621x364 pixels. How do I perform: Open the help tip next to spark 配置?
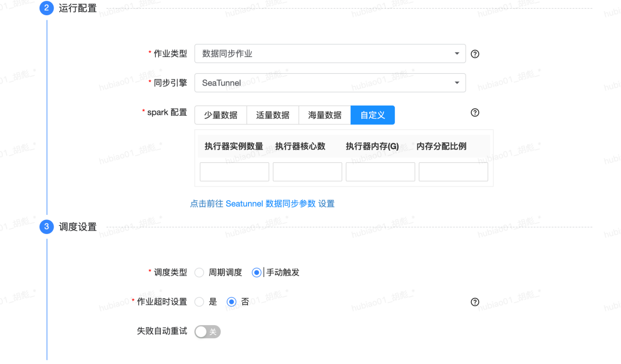475,113
